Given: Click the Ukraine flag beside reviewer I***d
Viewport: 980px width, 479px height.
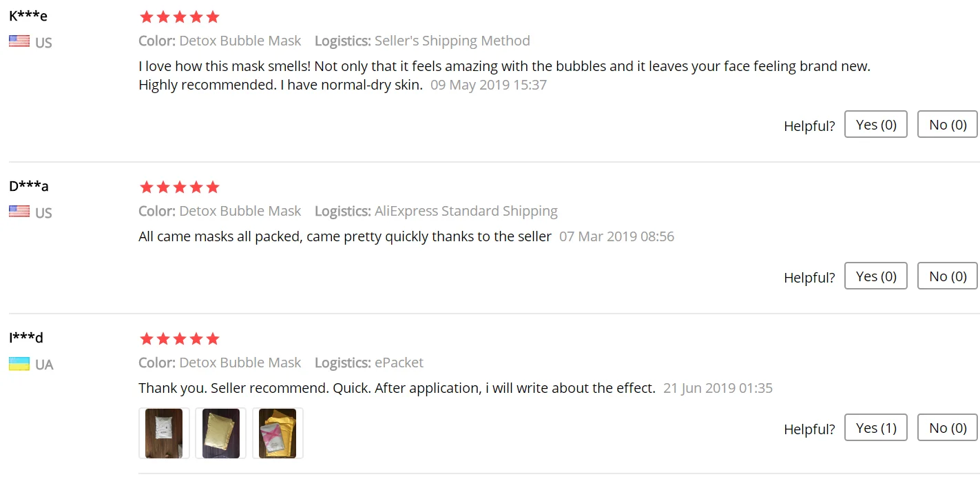Looking at the screenshot, I should [x=19, y=363].
